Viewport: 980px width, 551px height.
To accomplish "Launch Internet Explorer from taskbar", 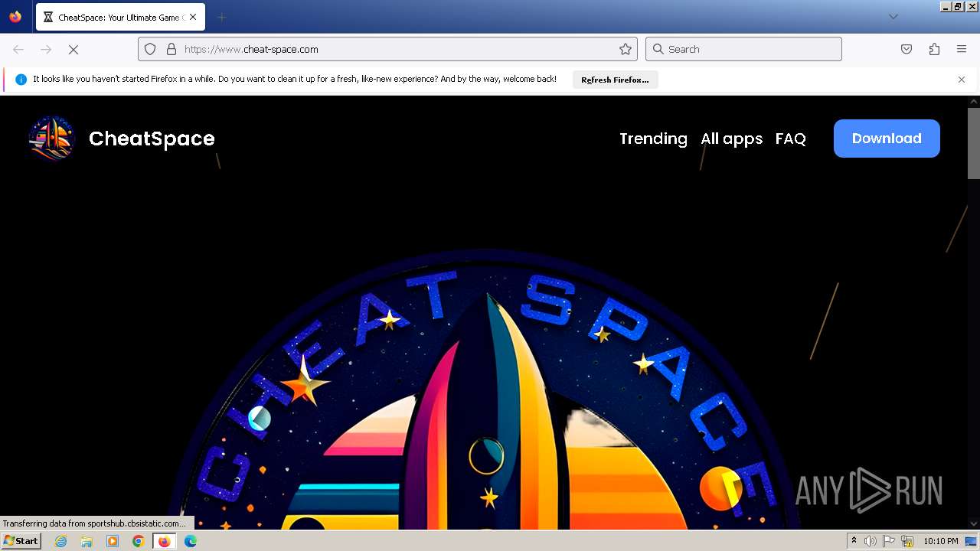I will 60,541.
